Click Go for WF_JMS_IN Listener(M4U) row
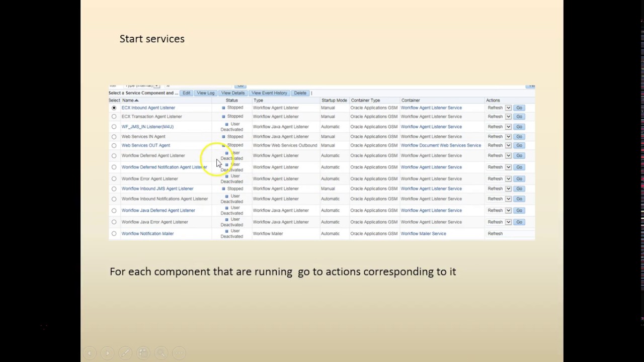This screenshot has height=362, width=644. pos(519,127)
